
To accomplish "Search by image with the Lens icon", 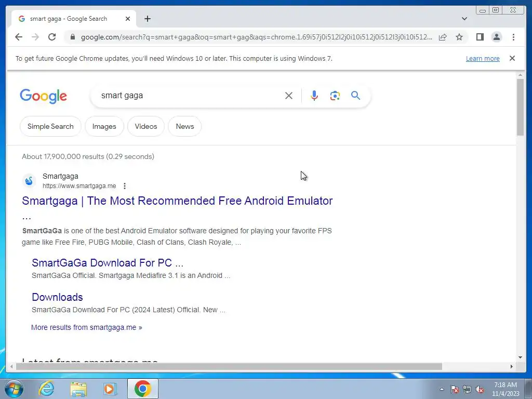I will click(335, 96).
